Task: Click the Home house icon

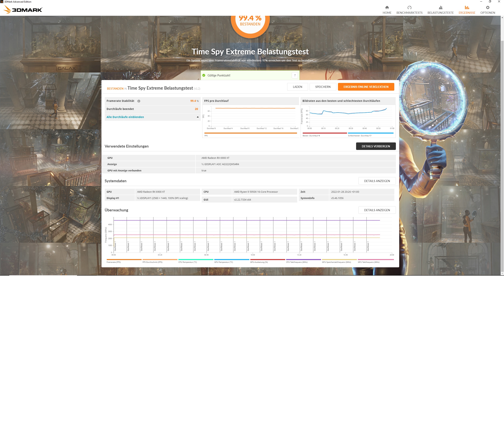Action: point(387,7)
